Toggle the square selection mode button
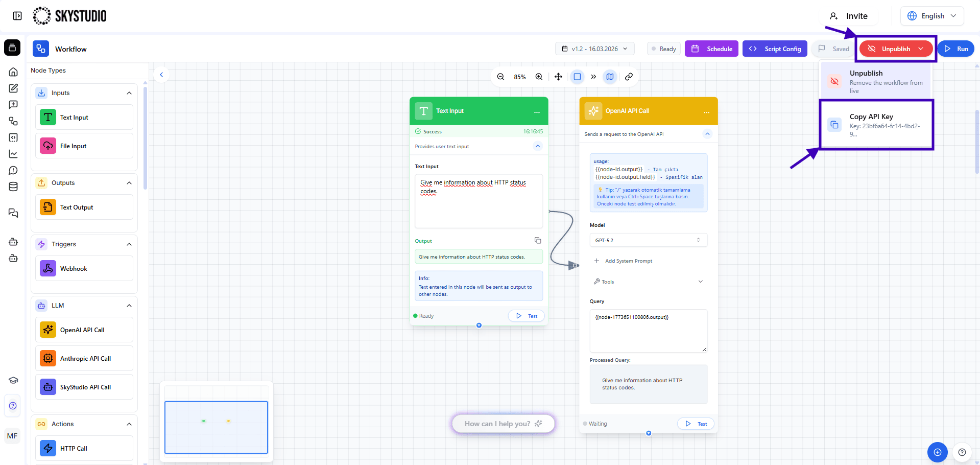The width and height of the screenshot is (980, 465). pyautogui.click(x=577, y=77)
